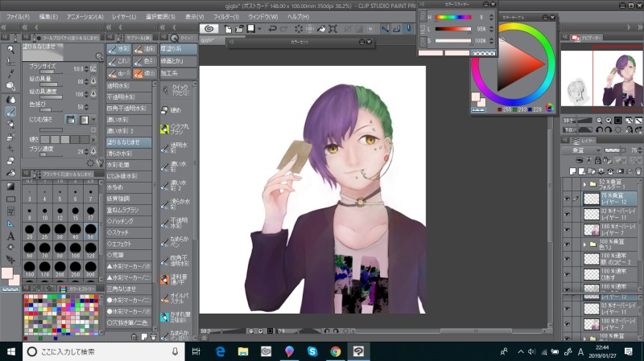Viewport: 644px width, 361px height.
Task: Click the Scale/Rotate transform icon in command bar
Action: 333,29
